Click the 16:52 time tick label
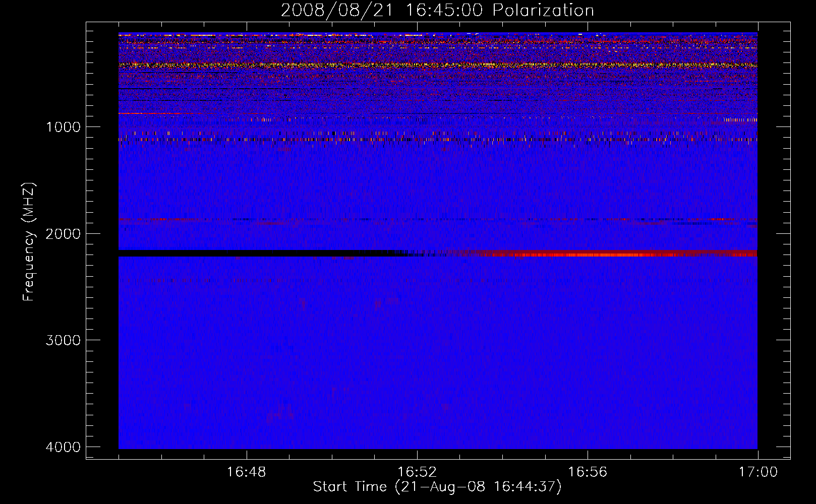The height and width of the screenshot is (504, 816). [x=417, y=472]
